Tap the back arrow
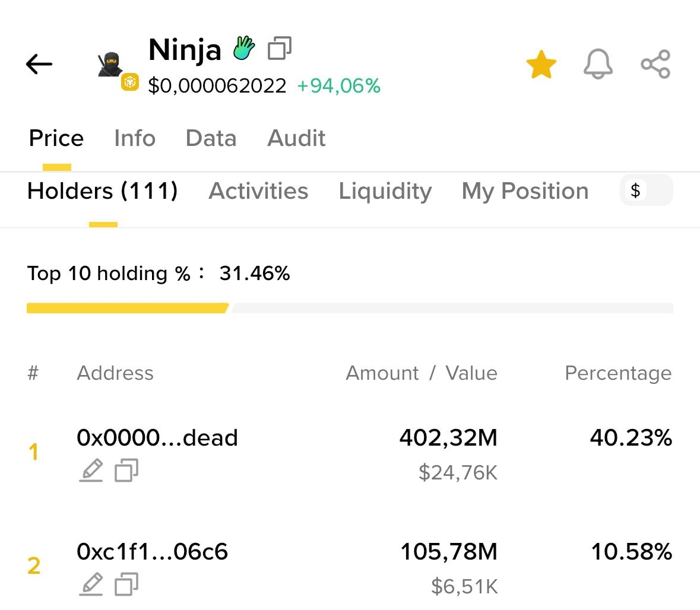This screenshot has width=700, height=610. [39, 64]
